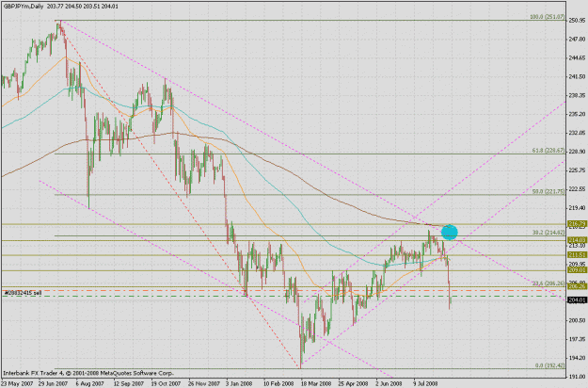Click the current price tag 204.01
The image size is (588, 388).
pos(577,300)
